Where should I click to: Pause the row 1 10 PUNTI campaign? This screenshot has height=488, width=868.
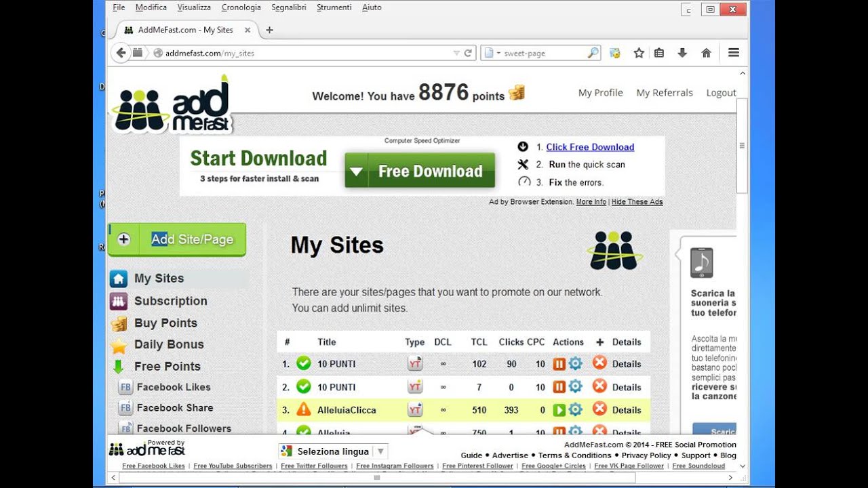[559, 364]
